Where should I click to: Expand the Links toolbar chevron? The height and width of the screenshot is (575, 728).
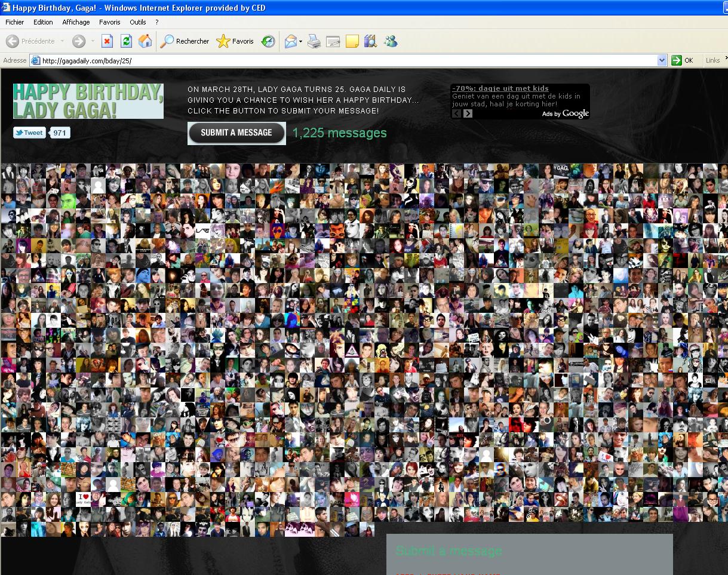(726, 58)
